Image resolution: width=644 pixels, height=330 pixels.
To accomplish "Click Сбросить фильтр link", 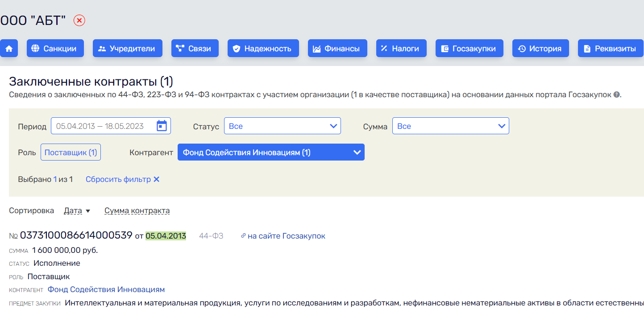I will [x=123, y=179].
